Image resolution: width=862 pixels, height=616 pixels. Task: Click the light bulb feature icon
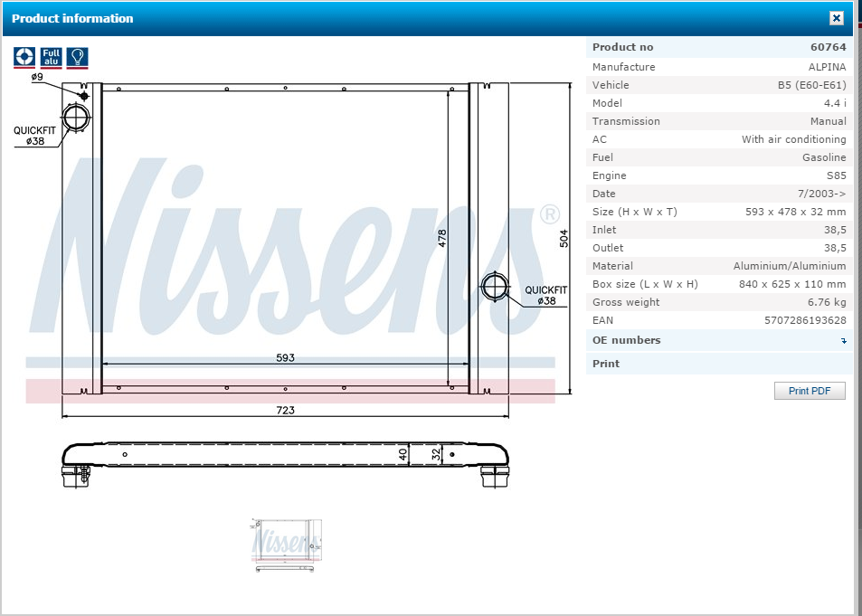tap(78, 57)
